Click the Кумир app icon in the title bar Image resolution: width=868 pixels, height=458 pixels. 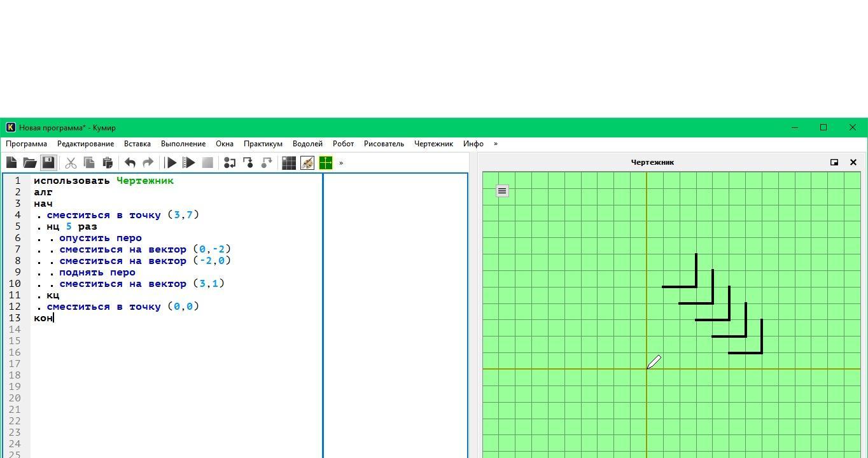coord(10,127)
